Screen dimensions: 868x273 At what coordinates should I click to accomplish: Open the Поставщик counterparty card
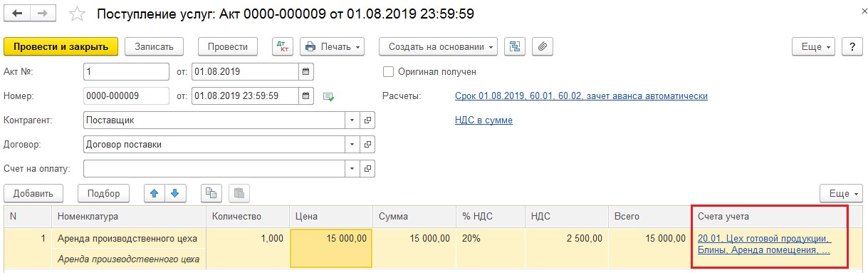[x=368, y=120]
